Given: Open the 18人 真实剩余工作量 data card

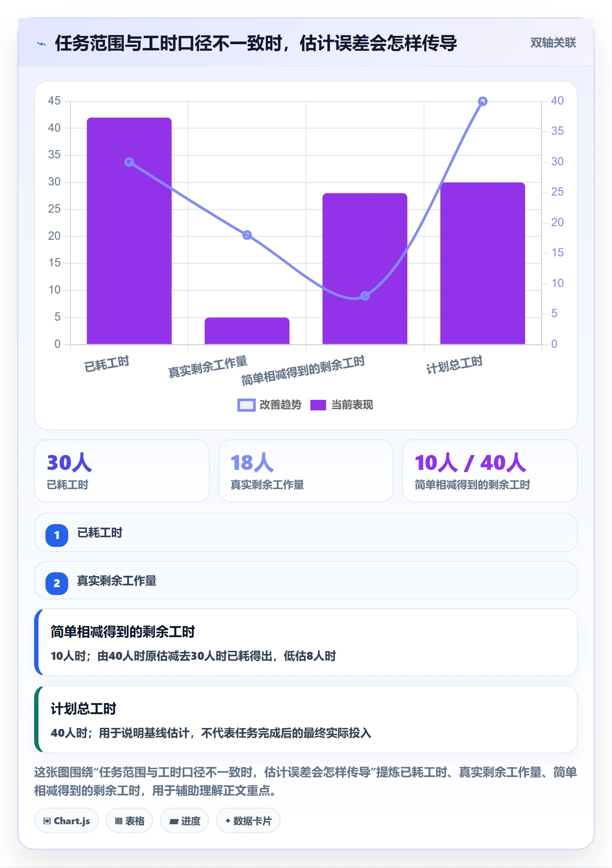Looking at the screenshot, I should [306, 471].
